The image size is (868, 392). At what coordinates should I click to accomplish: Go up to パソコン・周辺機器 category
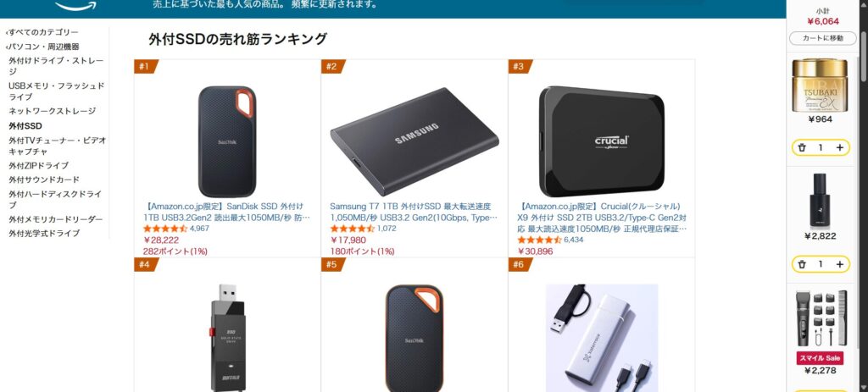click(x=42, y=47)
